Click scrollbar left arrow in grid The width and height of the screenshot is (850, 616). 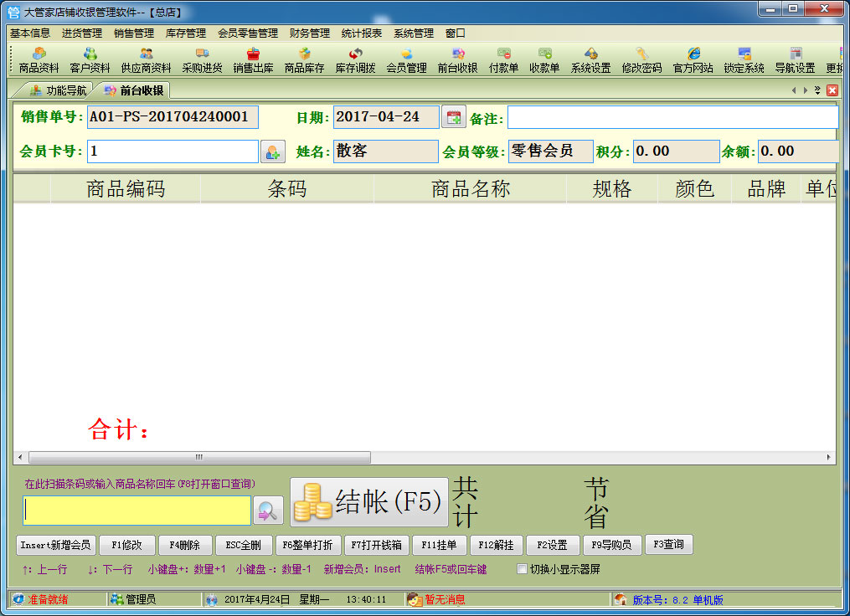pyautogui.click(x=20, y=457)
